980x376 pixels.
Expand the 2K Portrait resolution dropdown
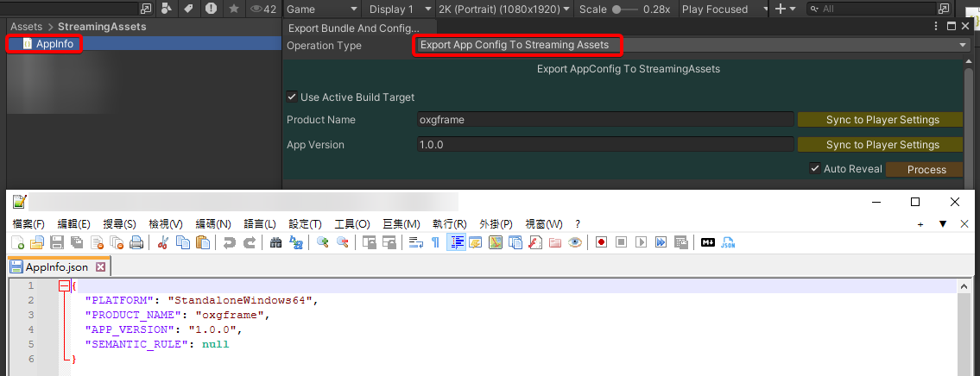pyautogui.click(x=504, y=9)
